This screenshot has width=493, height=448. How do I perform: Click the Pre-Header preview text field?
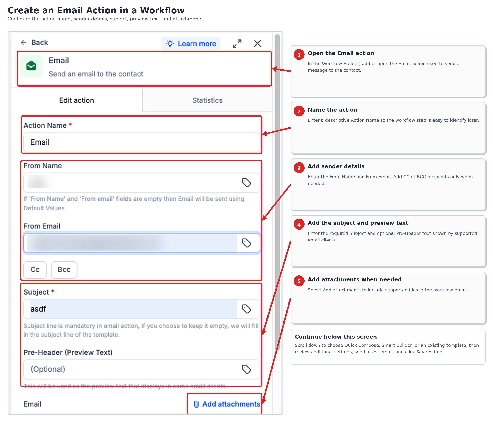pyautogui.click(x=142, y=369)
